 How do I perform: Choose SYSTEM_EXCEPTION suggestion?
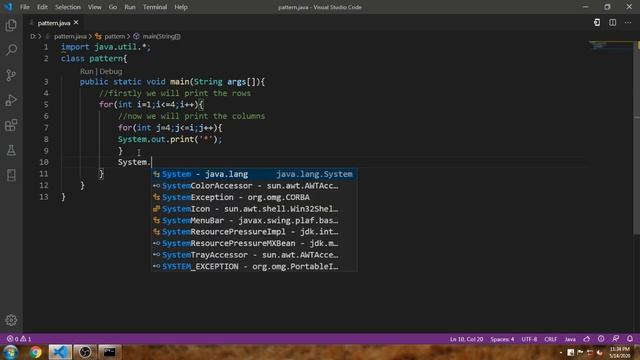[254, 267]
